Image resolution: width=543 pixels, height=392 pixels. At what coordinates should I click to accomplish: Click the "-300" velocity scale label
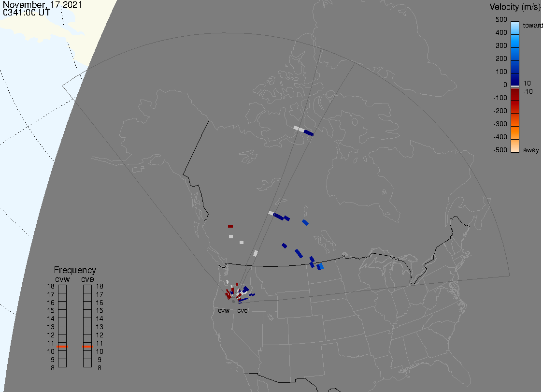(x=500, y=124)
